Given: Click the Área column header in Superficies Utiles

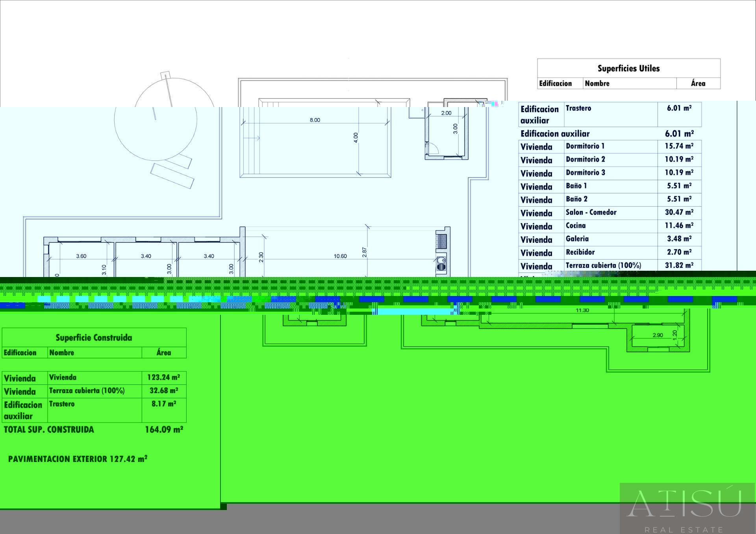Looking at the screenshot, I should click(698, 83).
